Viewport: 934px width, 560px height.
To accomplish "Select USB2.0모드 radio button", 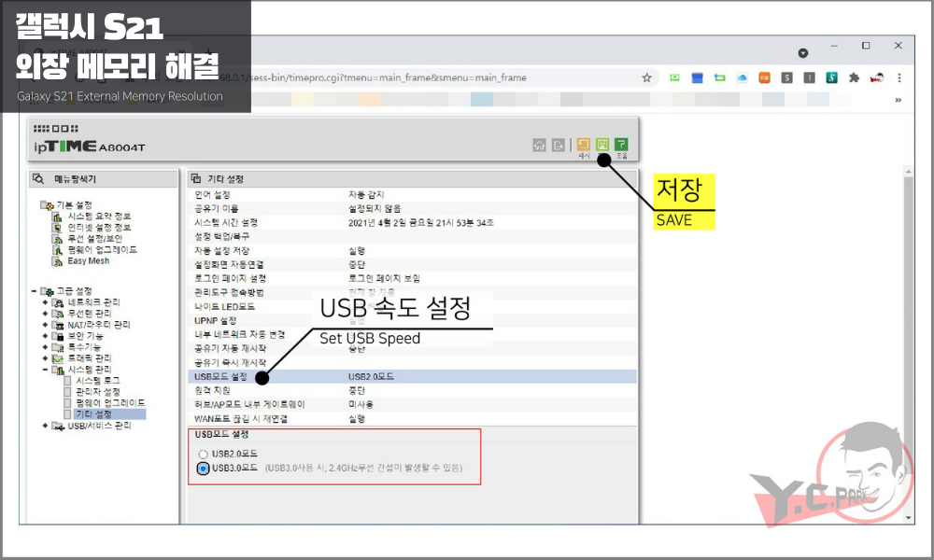I will (x=203, y=455).
